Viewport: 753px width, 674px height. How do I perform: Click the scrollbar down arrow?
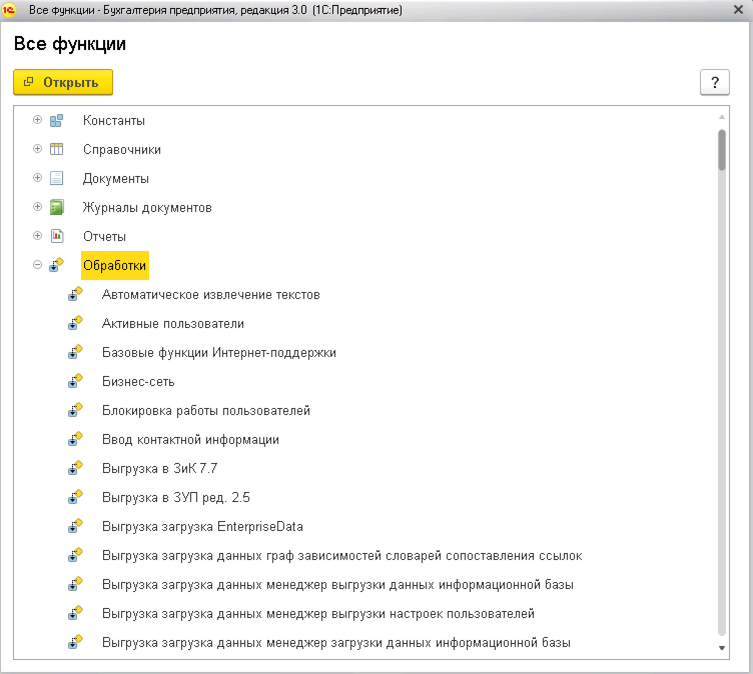point(721,648)
